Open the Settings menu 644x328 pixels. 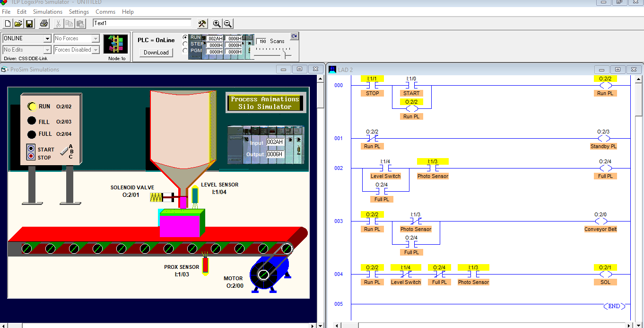(79, 11)
